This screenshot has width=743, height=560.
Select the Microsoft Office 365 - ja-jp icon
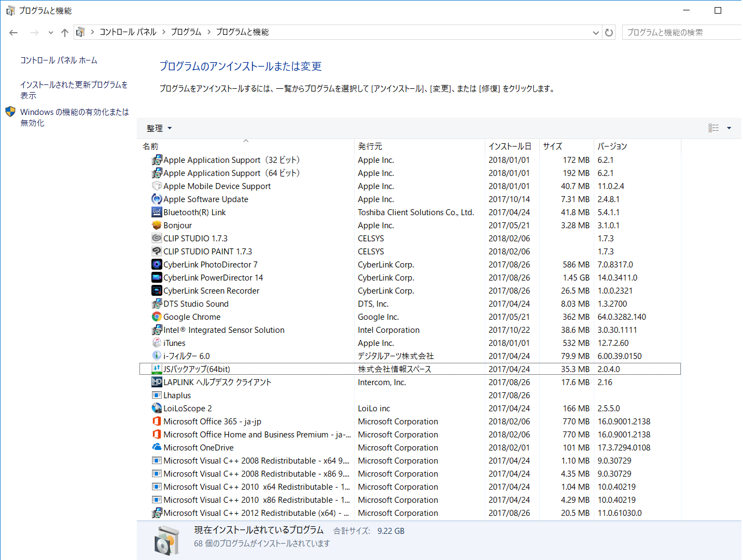coord(157,422)
